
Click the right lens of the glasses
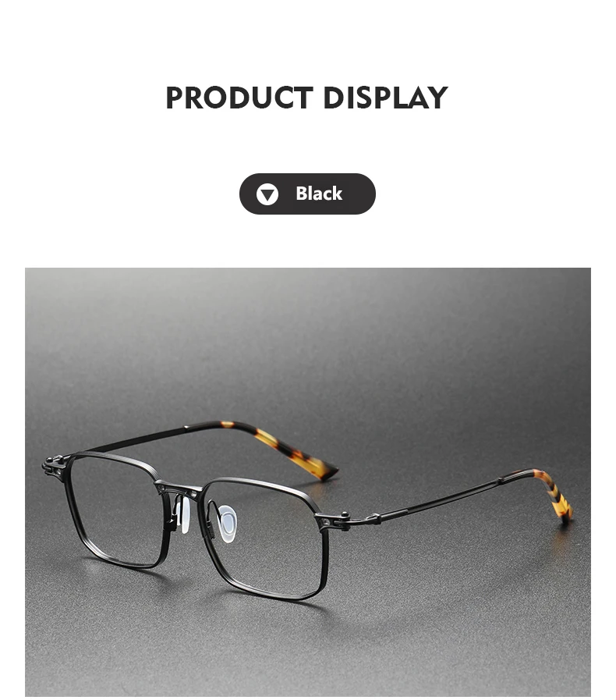tap(267, 536)
